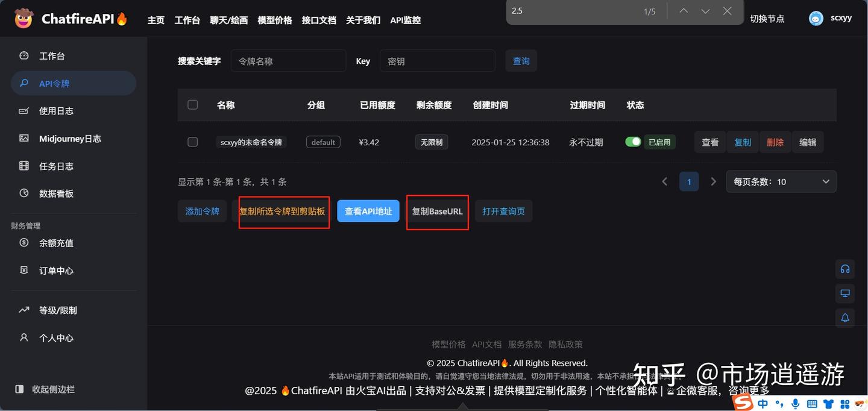Check the select-all checkbox in table header
This screenshot has width=868, height=411.
pyautogui.click(x=192, y=104)
